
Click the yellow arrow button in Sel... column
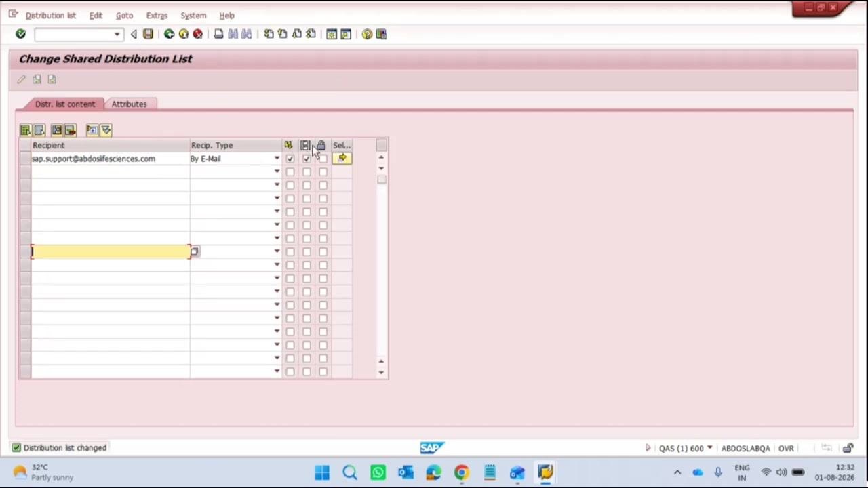[342, 158]
